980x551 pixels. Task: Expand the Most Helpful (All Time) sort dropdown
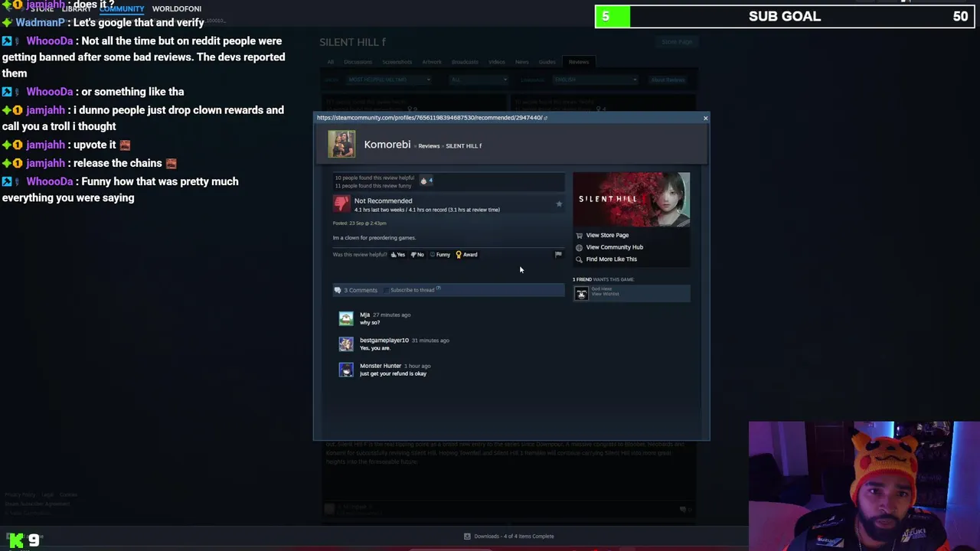[388, 80]
